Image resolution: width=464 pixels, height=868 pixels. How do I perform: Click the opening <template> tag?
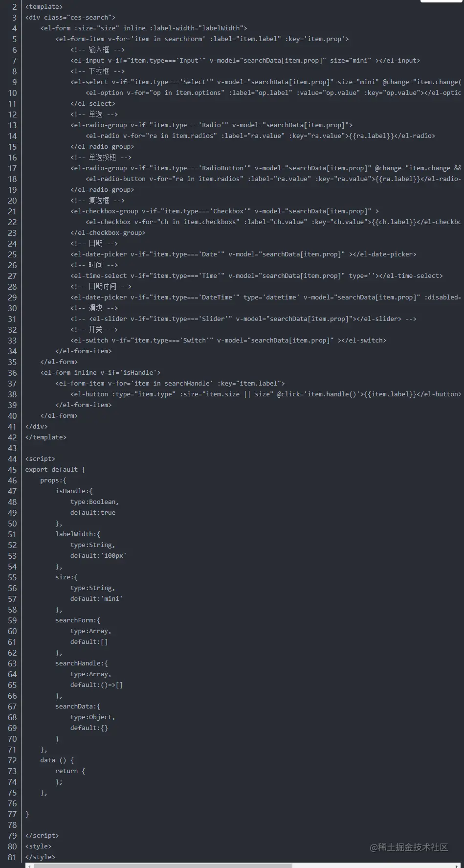coord(44,7)
